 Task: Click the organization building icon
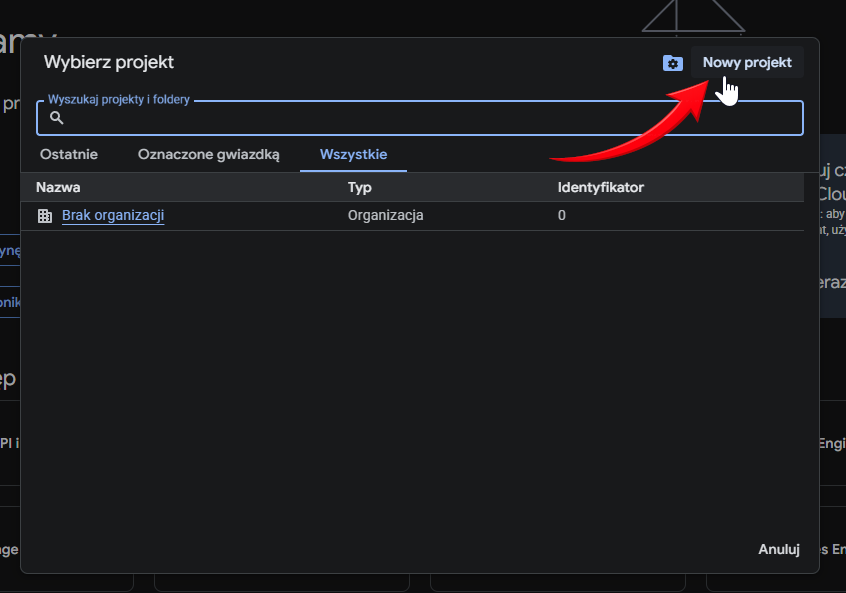tap(44, 216)
